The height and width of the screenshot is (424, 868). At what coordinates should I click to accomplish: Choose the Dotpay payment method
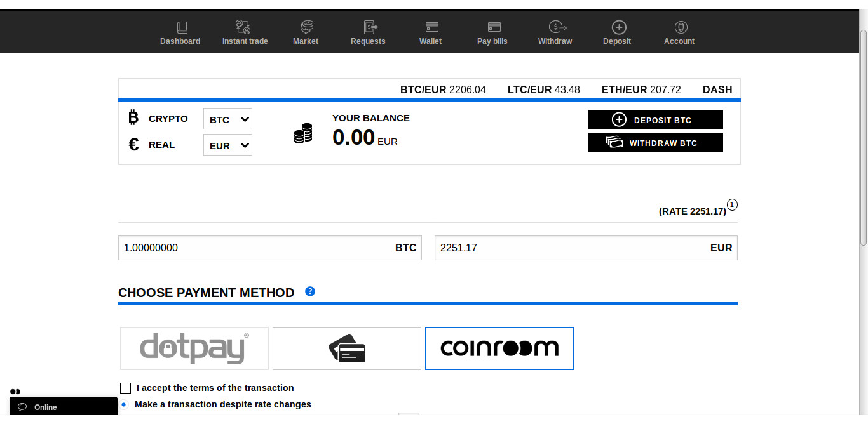pos(194,348)
